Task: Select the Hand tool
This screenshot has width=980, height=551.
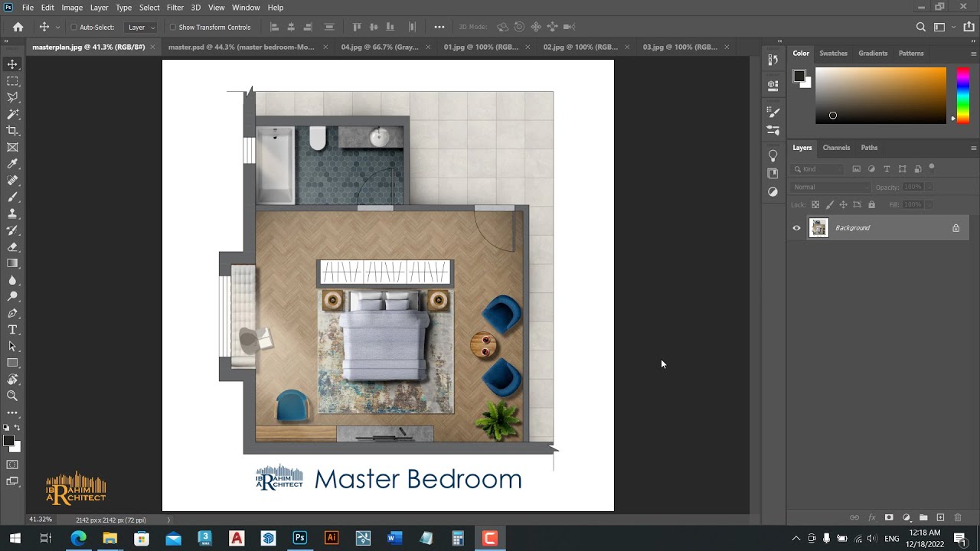Action: (12, 380)
